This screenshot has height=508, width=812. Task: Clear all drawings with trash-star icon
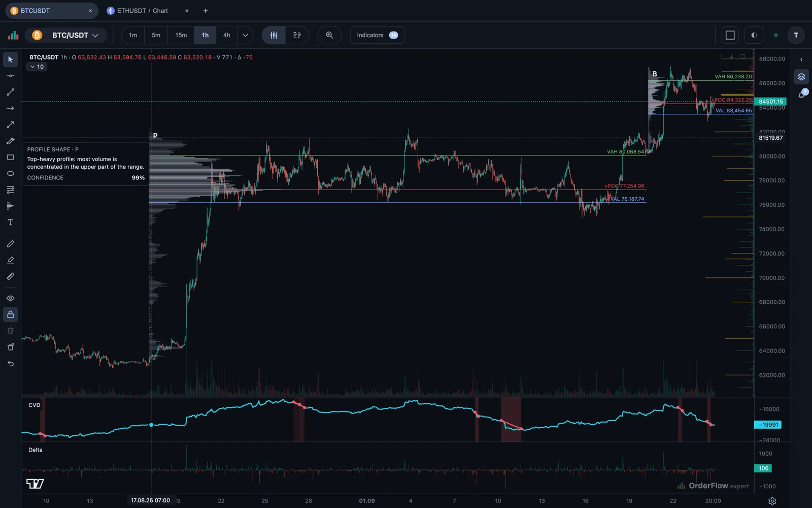pos(10,347)
